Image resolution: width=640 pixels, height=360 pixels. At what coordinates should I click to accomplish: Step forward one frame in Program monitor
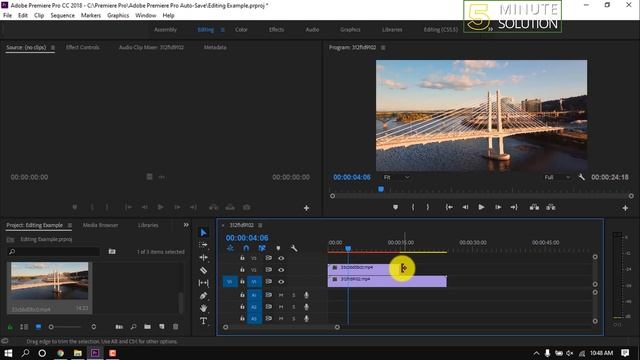(498, 207)
